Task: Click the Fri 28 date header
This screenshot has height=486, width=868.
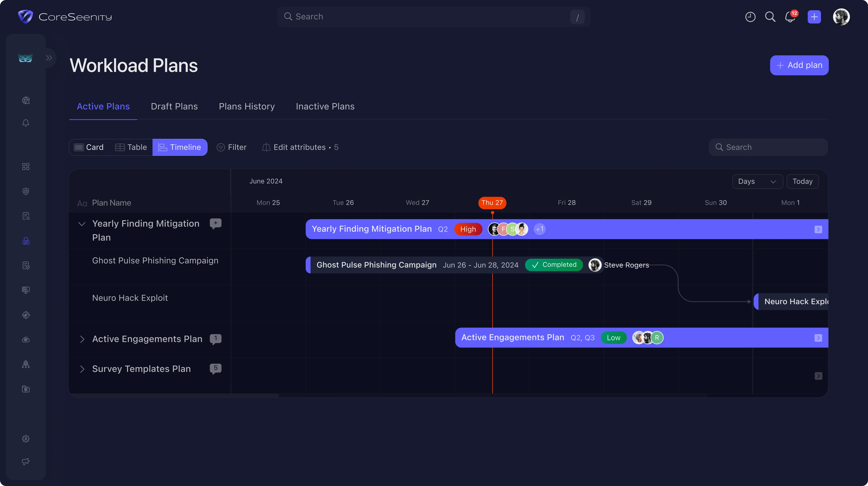Action: coord(566,203)
